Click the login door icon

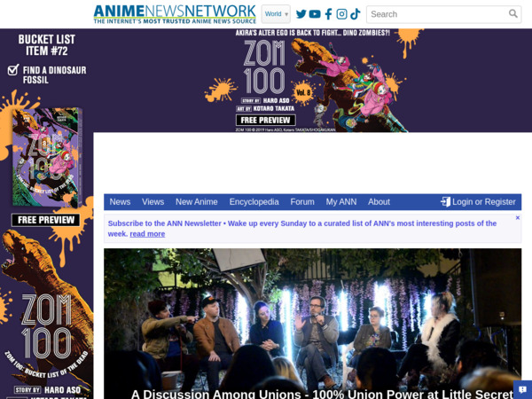tap(445, 202)
